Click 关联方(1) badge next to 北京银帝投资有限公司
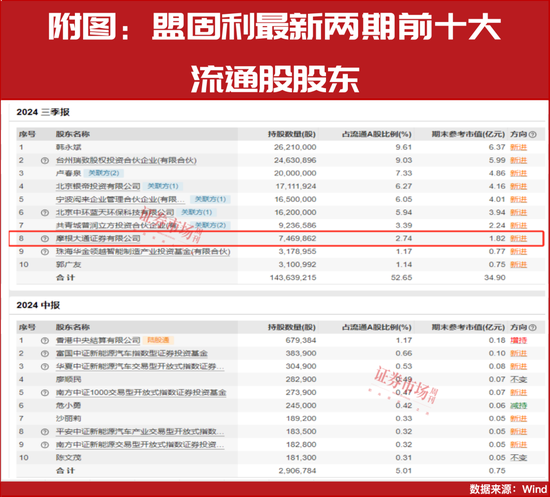 pyautogui.click(x=163, y=186)
